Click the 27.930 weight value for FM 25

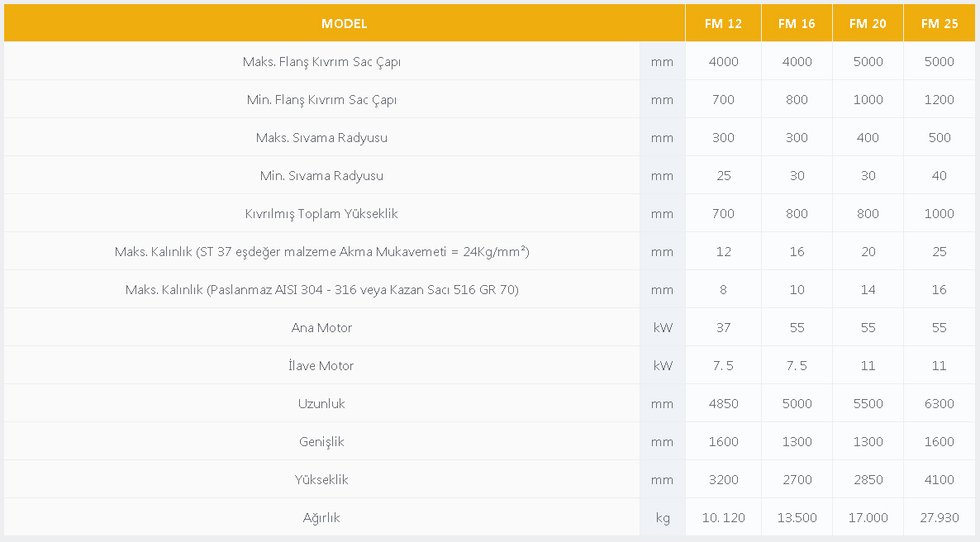[x=940, y=517]
